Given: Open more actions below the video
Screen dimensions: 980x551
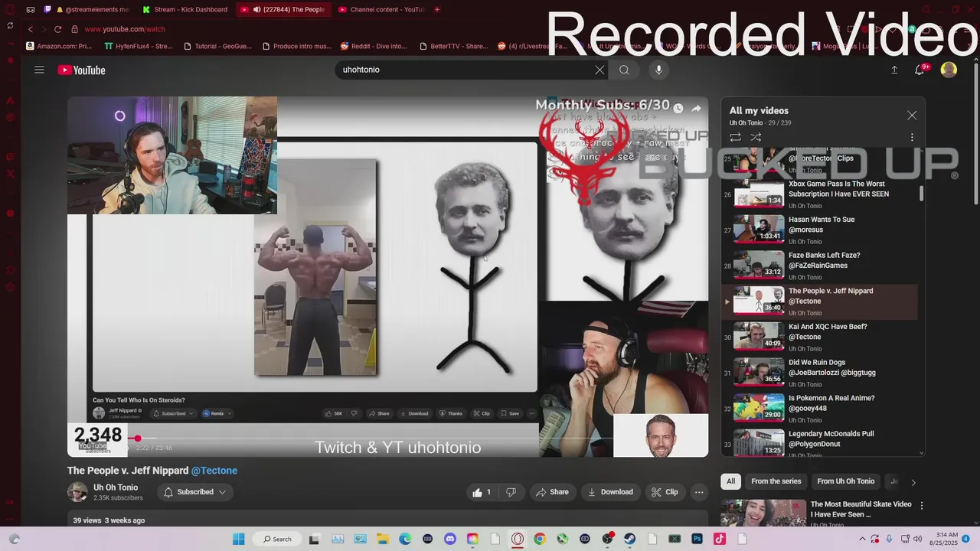Looking at the screenshot, I should tap(699, 492).
